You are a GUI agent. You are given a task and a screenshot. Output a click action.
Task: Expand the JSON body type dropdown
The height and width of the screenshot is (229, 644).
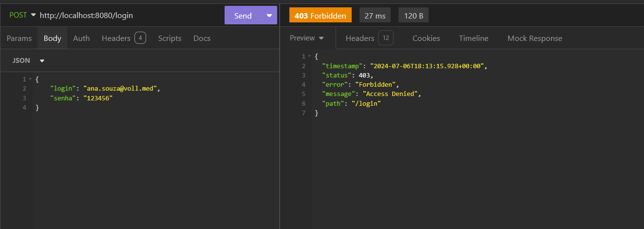coord(28,60)
